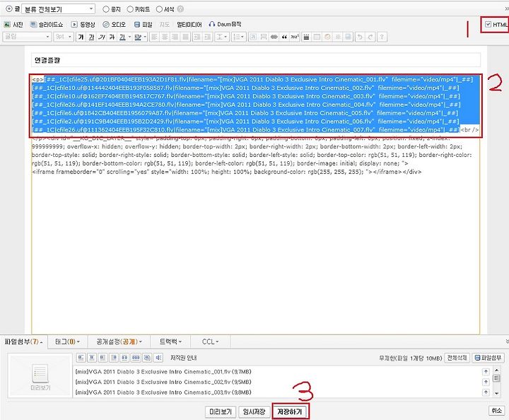
Task: Open the 태그(0) tab
Action: (68, 342)
